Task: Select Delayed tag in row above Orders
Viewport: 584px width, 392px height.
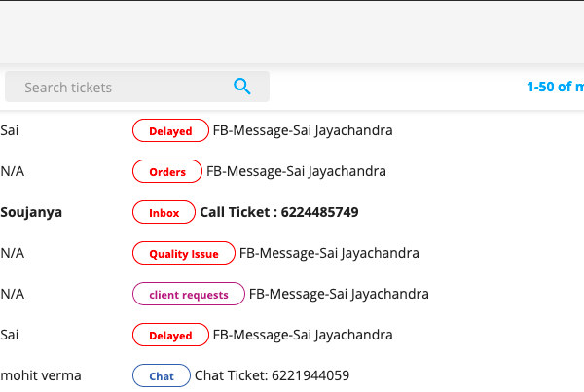Action: (170, 130)
